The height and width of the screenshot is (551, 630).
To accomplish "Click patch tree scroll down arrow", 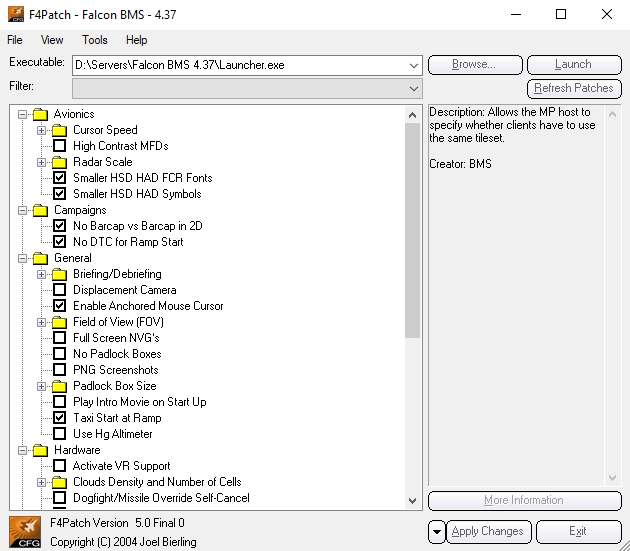I will coord(412,501).
